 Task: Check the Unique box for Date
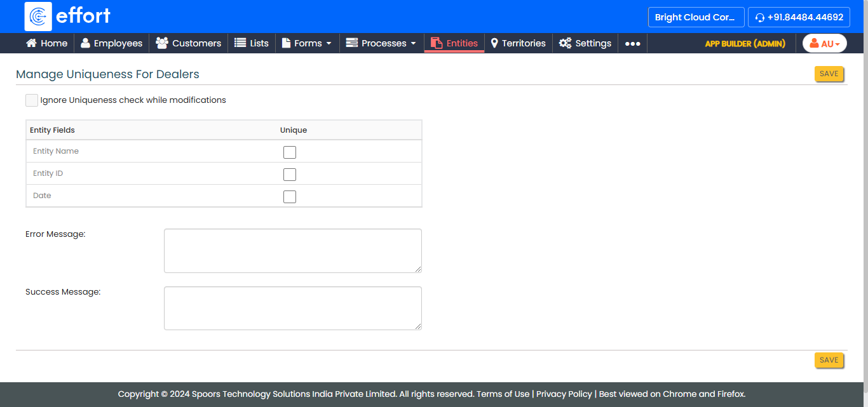coord(290,197)
